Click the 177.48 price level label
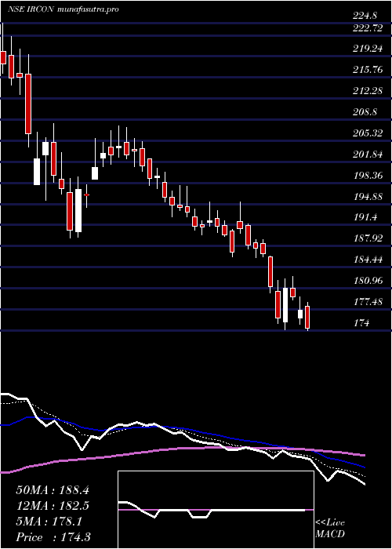Screen dimensions: 392x549 pos(368,301)
